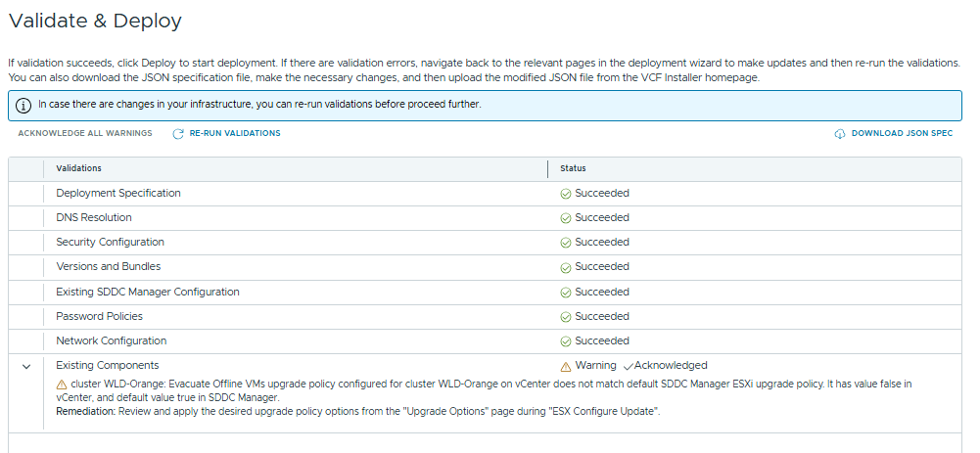Click the Network Configuration succeeded checkmark icon

tap(565, 341)
